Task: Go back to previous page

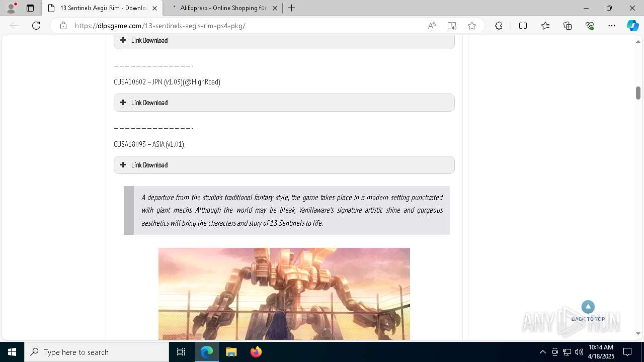Action: click(14, 26)
